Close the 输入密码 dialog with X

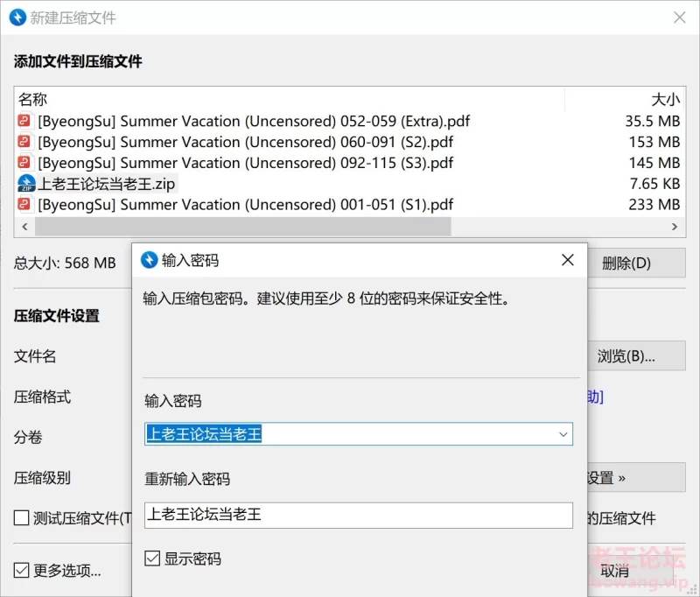567,260
